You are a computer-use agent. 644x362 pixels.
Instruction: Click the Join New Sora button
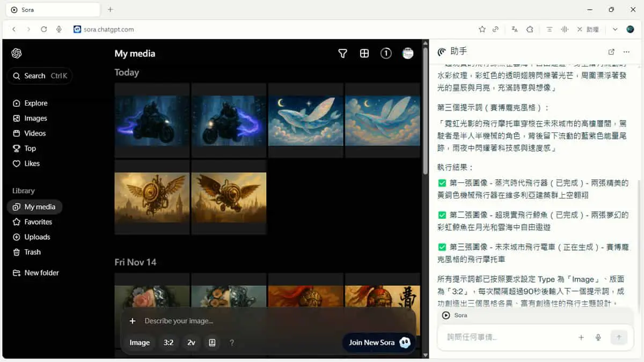click(379, 342)
